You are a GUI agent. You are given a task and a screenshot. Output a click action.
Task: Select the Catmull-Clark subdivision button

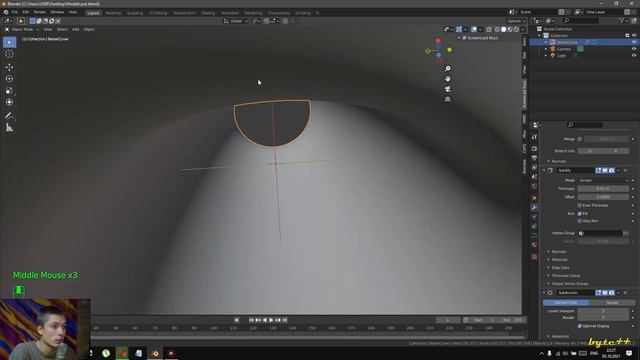[x=566, y=302]
